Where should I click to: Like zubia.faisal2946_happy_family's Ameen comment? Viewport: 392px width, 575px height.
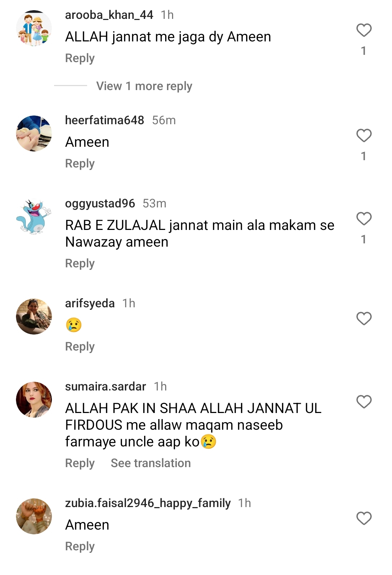point(364,518)
